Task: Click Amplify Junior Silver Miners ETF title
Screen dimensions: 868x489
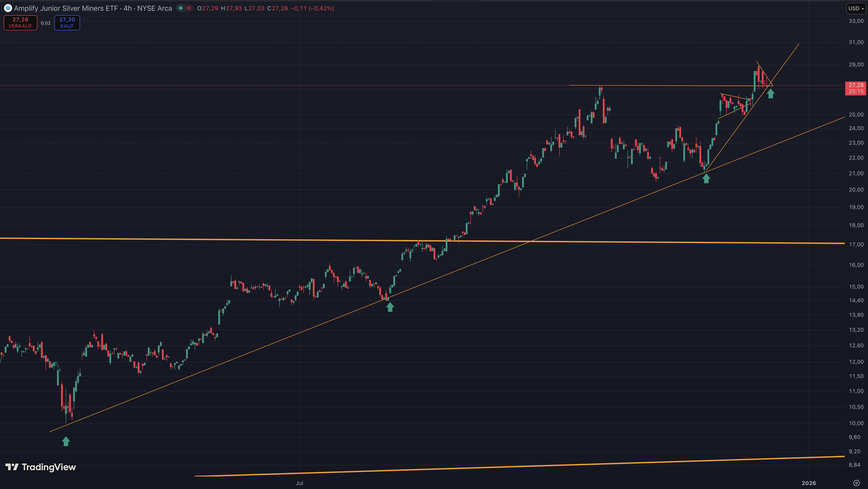Action: coord(66,8)
